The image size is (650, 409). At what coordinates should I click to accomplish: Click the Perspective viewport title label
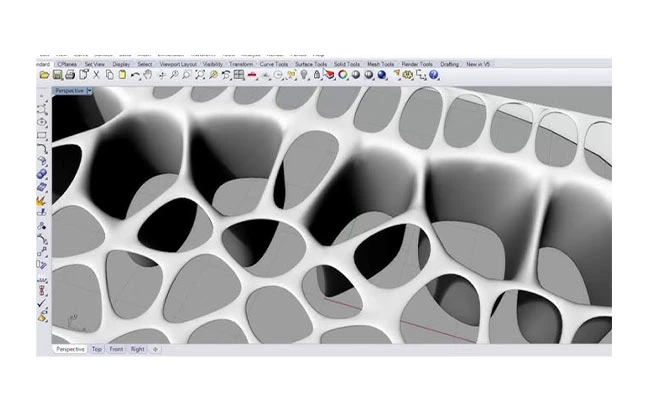pyautogui.click(x=70, y=90)
